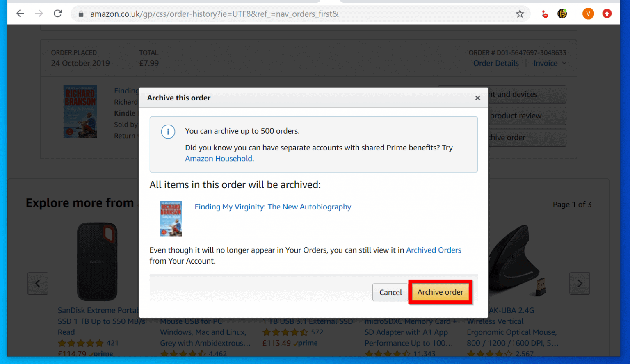Click 'You can archive up to 500 orders.'

[242, 131]
